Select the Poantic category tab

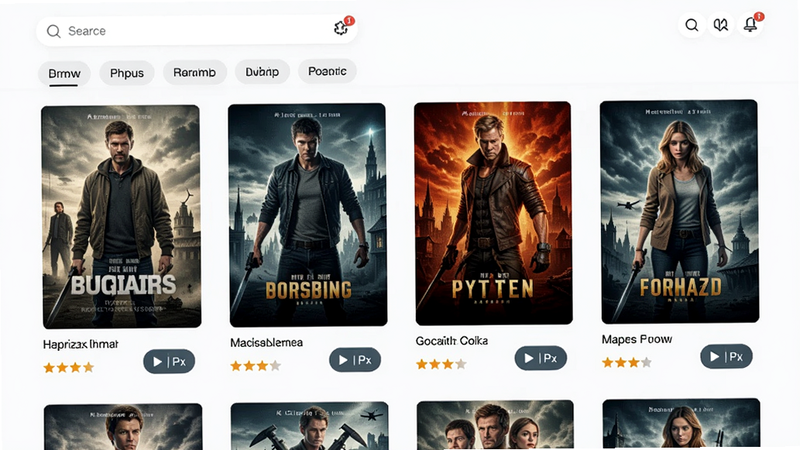pyautogui.click(x=327, y=71)
